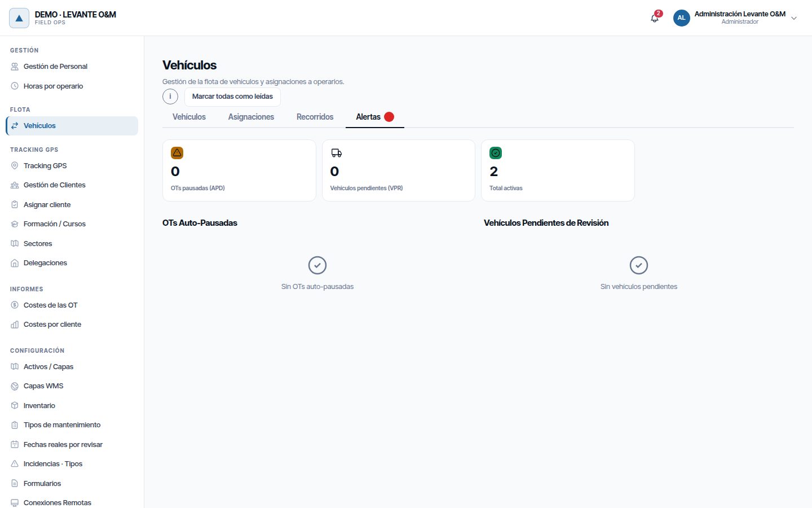Expand the Administración Levante O&M account chevron
The height and width of the screenshot is (508, 812).
(794, 18)
